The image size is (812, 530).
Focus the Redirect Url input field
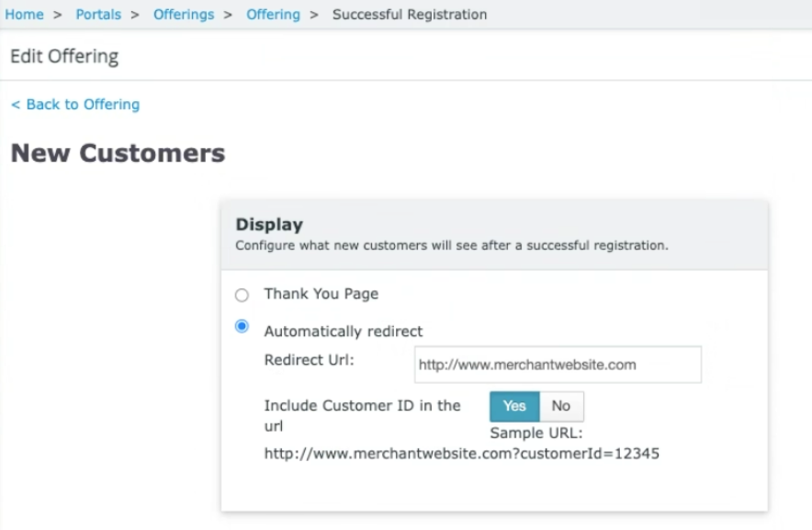coord(558,365)
